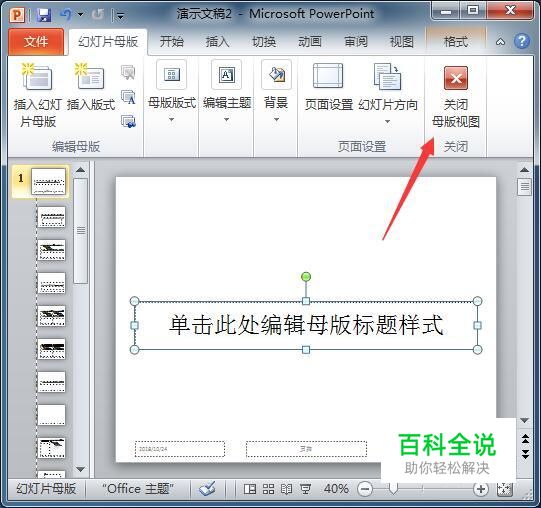Click 幻灯片母版 status bar label
Screen dimensions: 541x508
(46, 489)
